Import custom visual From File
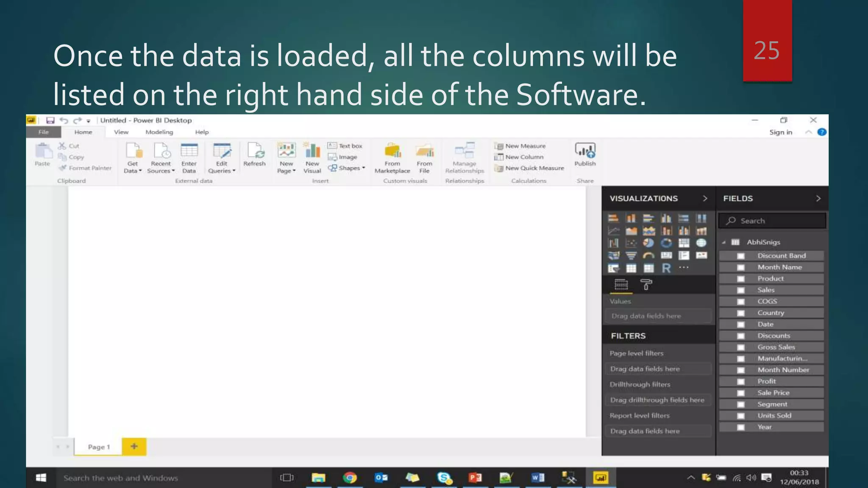 pyautogui.click(x=424, y=158)
